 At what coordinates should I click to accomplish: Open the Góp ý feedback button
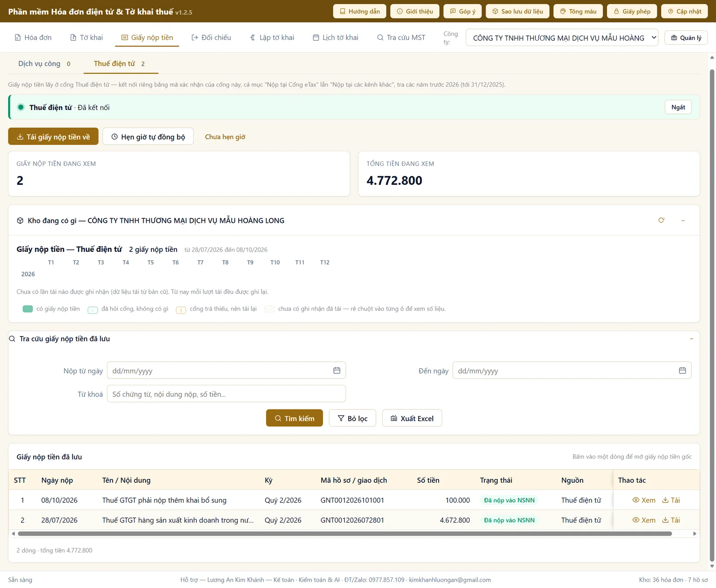463,11
